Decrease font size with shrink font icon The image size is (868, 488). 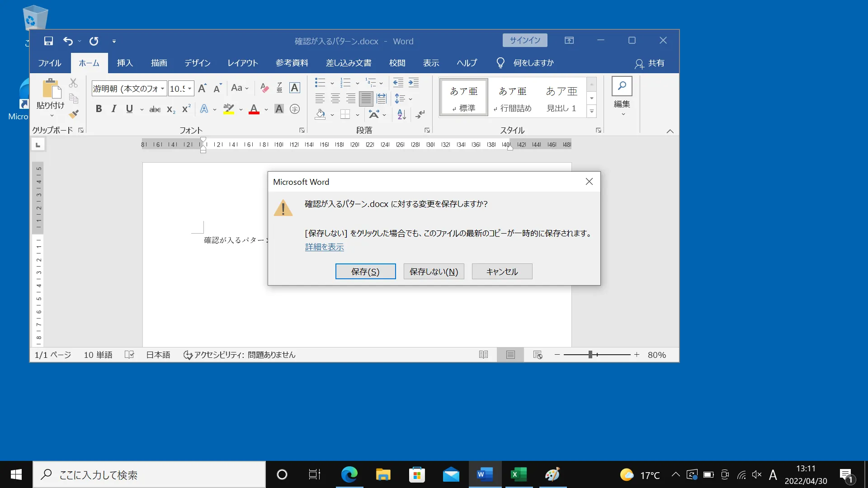[217, 88]
